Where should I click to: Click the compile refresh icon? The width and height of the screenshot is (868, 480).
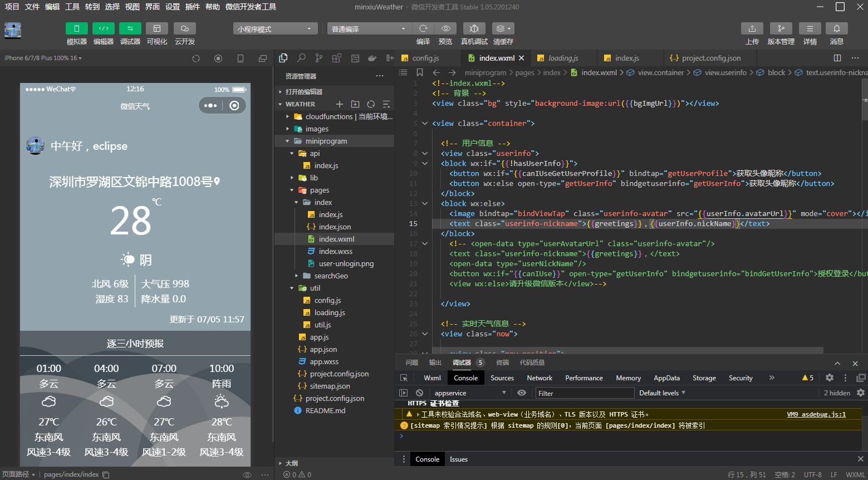click(x=423, y=28)
